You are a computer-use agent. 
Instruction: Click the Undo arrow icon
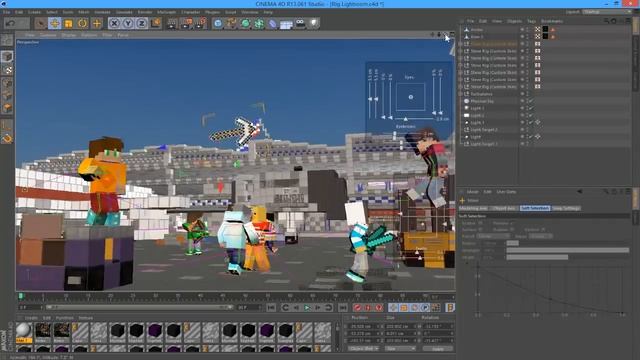pyautogui.click(x=11, y=23)
